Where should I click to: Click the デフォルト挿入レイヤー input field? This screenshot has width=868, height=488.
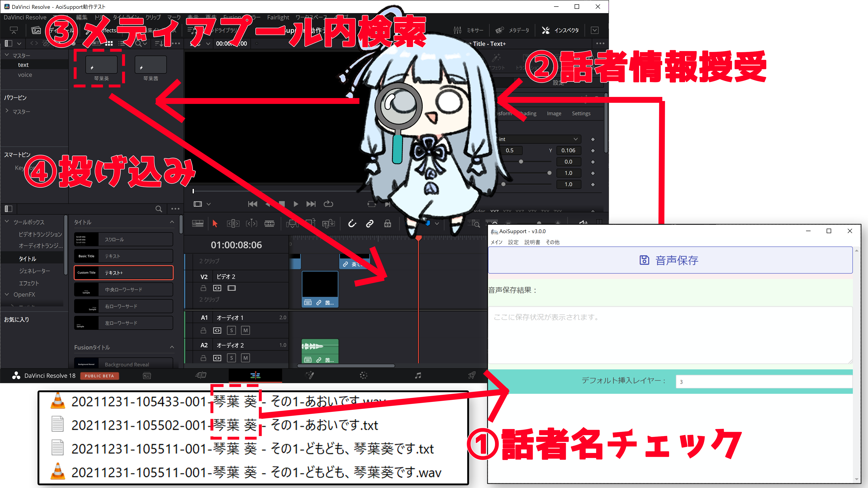pyautogui.click(x=764, y=382)
